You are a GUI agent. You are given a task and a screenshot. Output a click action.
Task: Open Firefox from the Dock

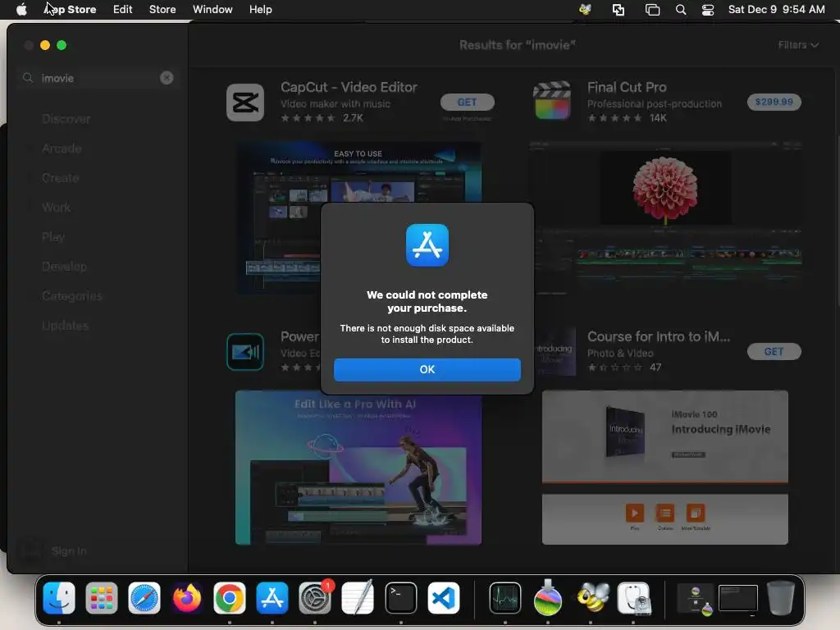point(187,598)
